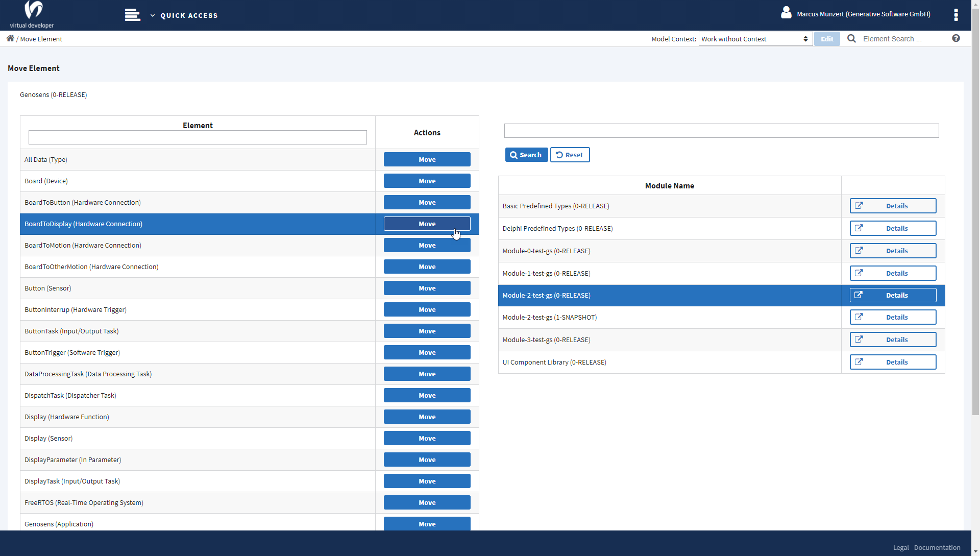Click the Reset button

[x=570, y=155]
